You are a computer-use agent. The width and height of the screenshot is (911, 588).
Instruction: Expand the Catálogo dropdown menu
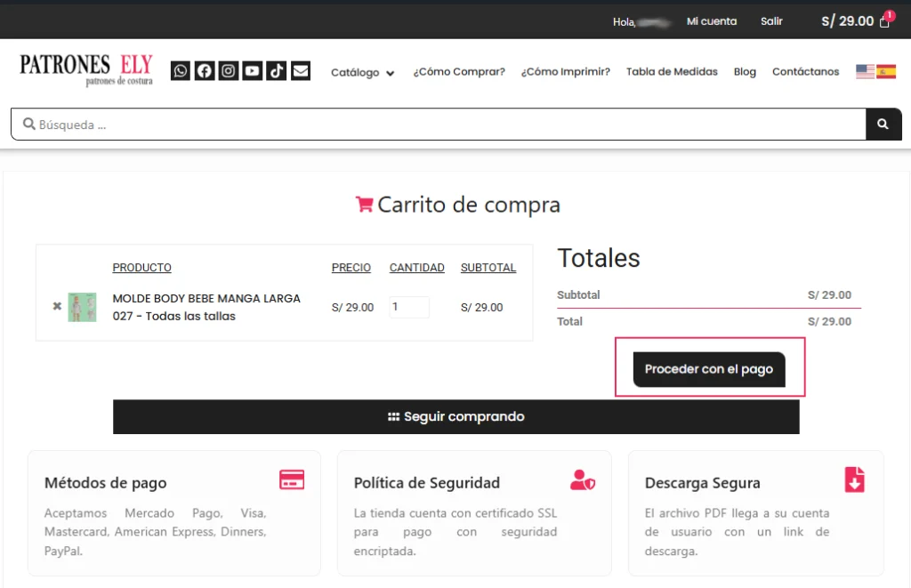click(362, 73)
